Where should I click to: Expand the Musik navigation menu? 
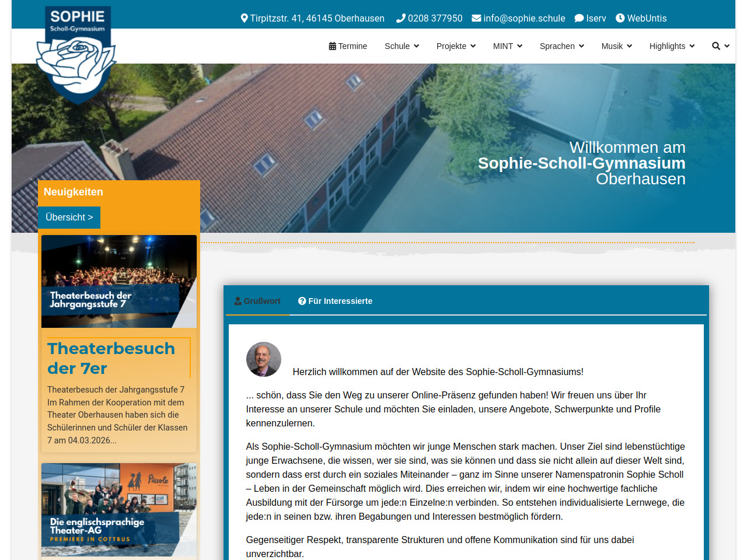616,46
